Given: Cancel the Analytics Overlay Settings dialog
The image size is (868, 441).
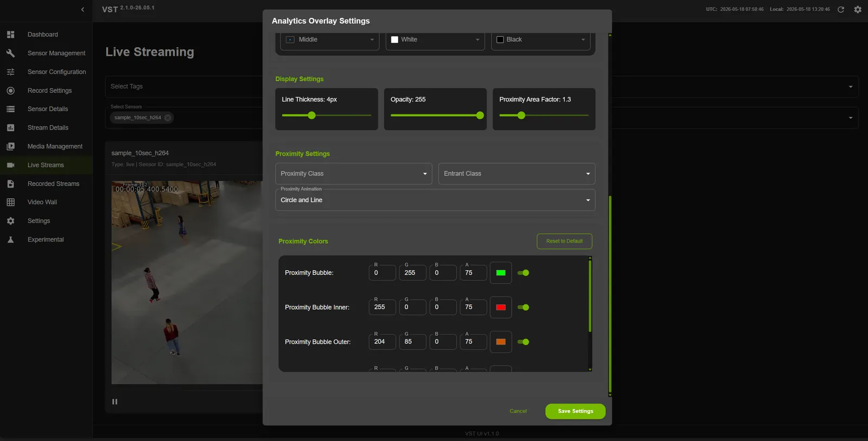Looking at the screenshot, I should click(x=518, y=411).
